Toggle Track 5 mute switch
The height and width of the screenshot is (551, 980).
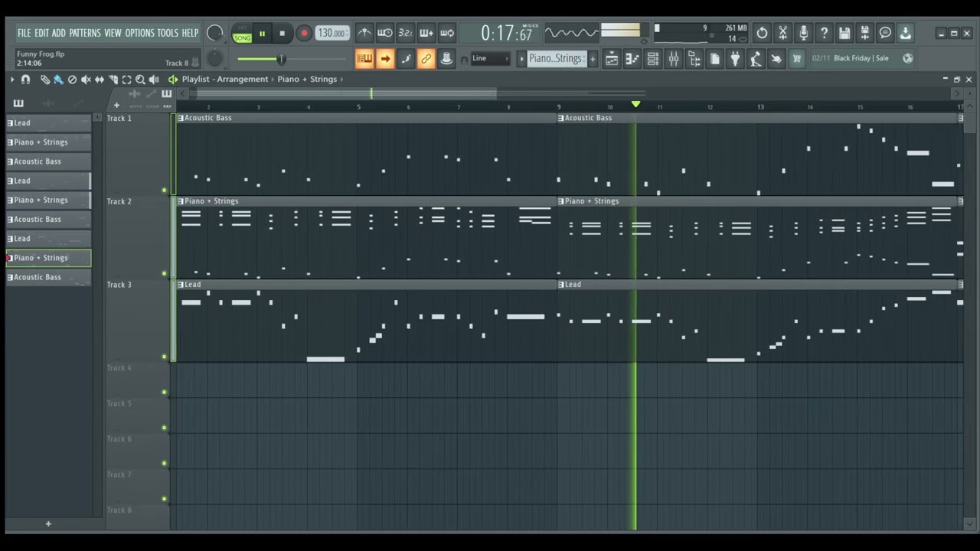(164, 428)
